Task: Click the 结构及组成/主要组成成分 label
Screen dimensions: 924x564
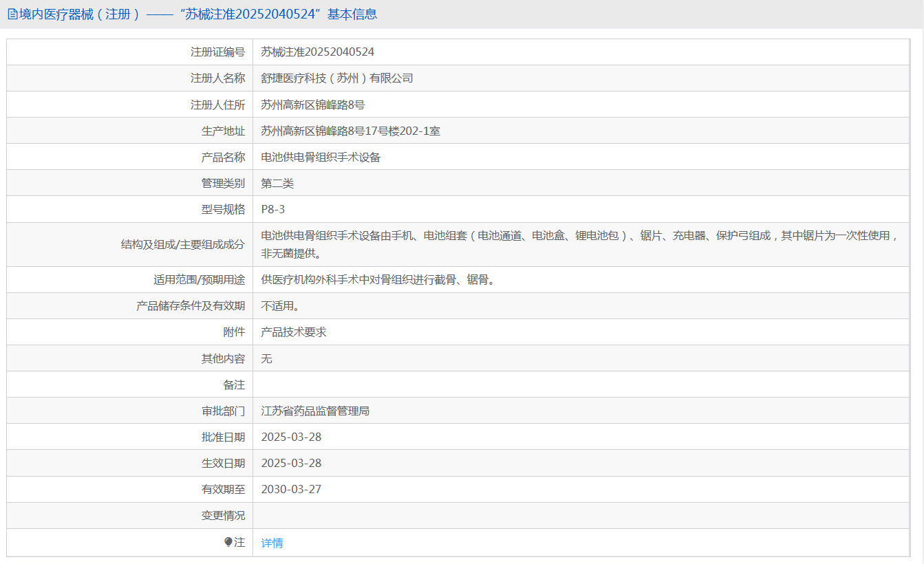Action: click(182, 244)
